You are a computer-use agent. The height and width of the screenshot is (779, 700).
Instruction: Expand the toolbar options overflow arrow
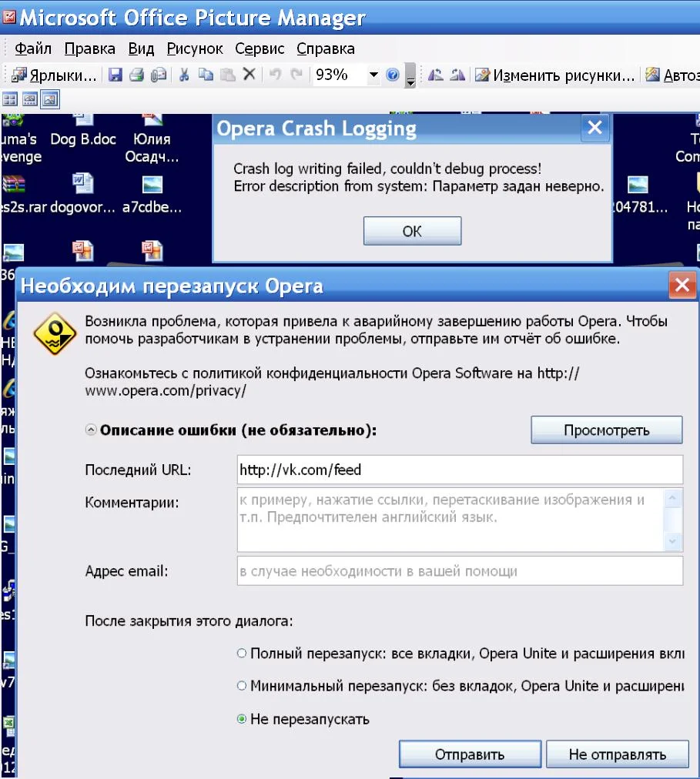click(x=410, y=75)
